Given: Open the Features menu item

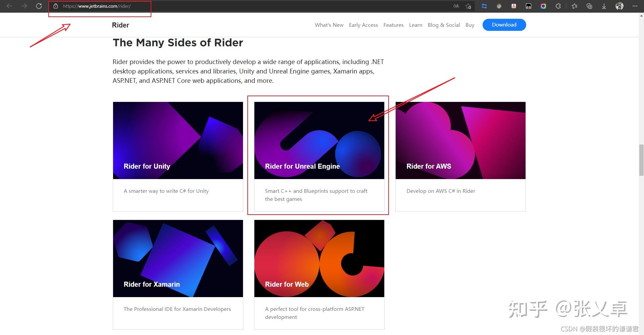Looking at the screenshot, I should point(393,25).
